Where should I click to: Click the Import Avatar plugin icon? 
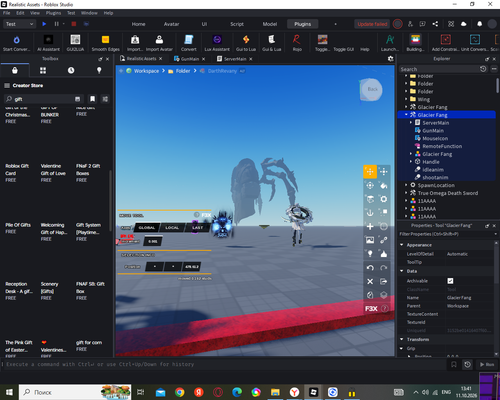point(159,40)
